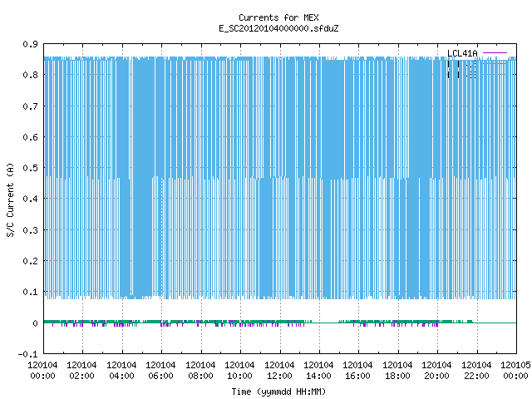This screenshot has width=532, height=399.
Task: Click the 10:00 time tick label
Action: (x=239, y=376)
